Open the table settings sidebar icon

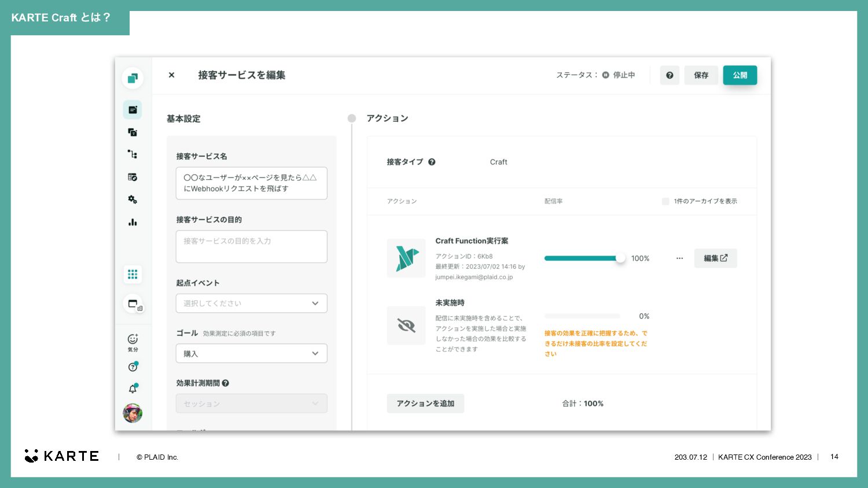133,177
